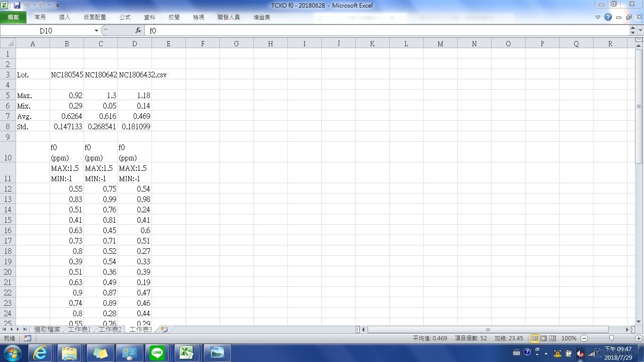Click the Excel Help question mark icon
Viewport: 644px width, 362px height.
[x=608, y=17]
